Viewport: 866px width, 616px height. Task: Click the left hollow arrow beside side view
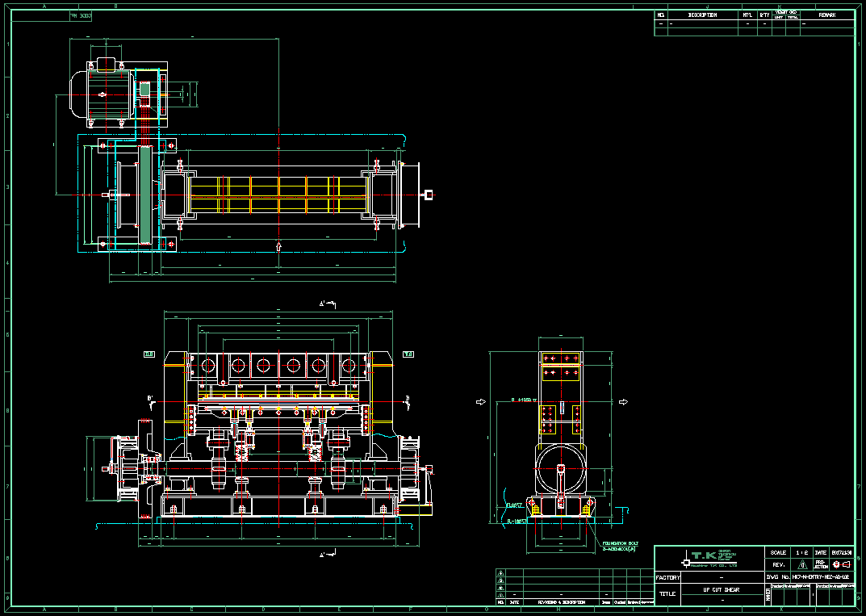pyautogui.click(x=481, y=401)
